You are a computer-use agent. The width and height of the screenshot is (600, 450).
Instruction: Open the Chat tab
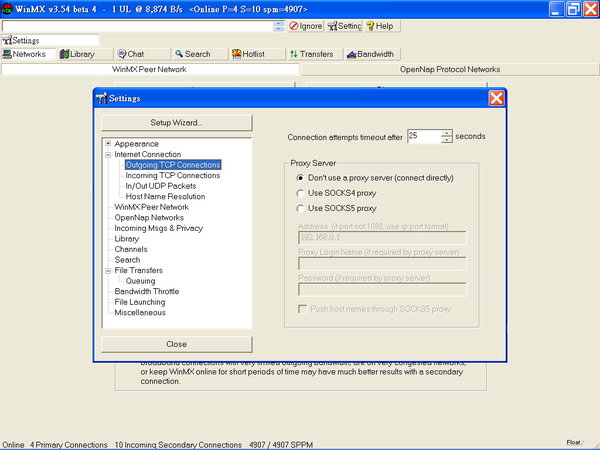[143, 54]
